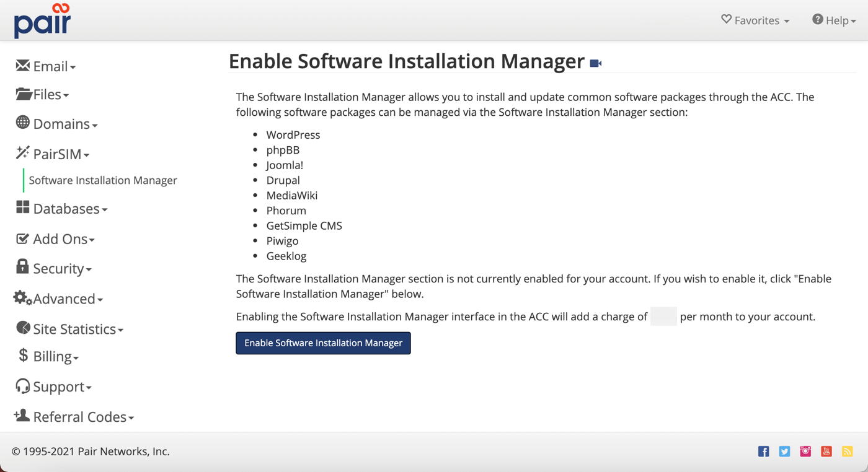Image resolution: width=868 pixels, height=472 pixels.
Task: Click the Help question mark icon
Action: click(x=818, y=19)
